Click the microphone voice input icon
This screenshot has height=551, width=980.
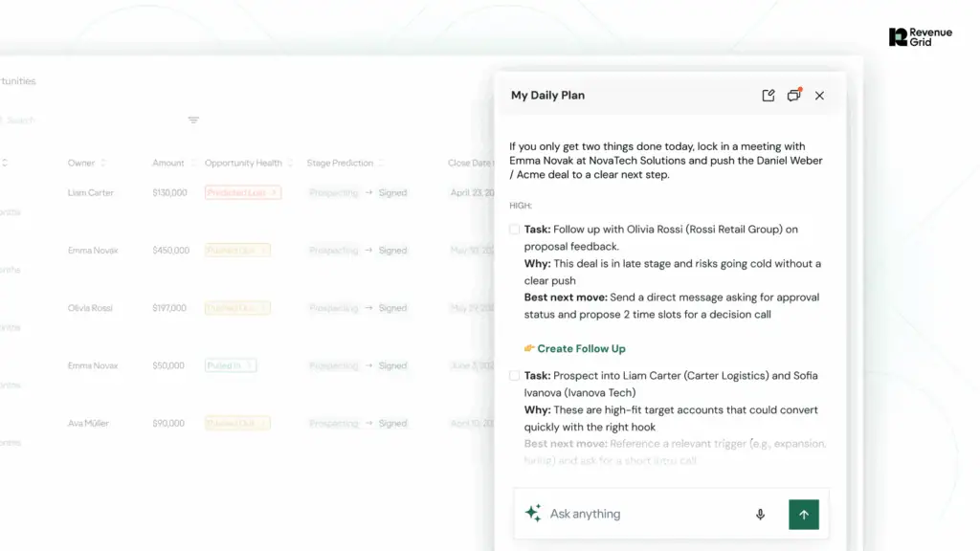click(760, 514)
